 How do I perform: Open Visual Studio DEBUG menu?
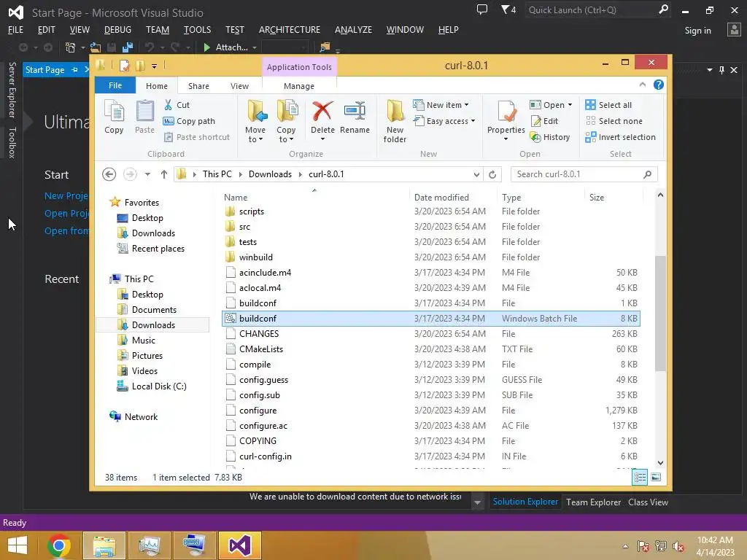(x=117, y=29)
